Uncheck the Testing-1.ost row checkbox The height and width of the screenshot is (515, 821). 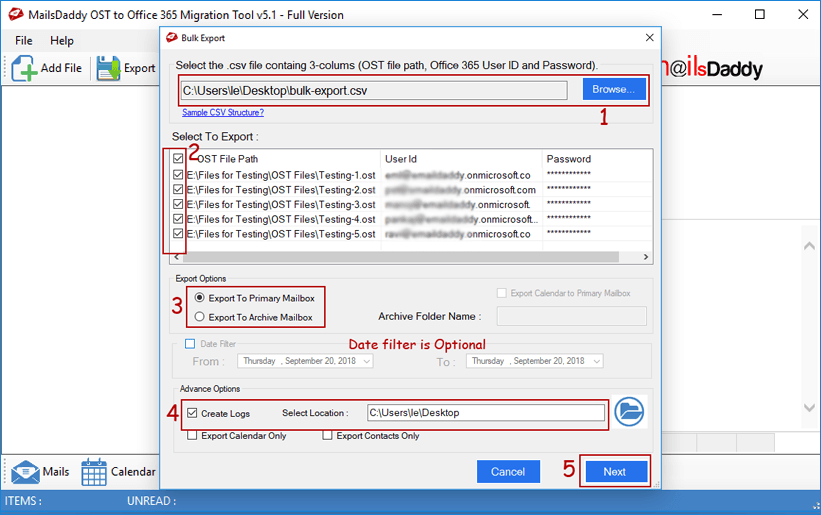point(178,175)
